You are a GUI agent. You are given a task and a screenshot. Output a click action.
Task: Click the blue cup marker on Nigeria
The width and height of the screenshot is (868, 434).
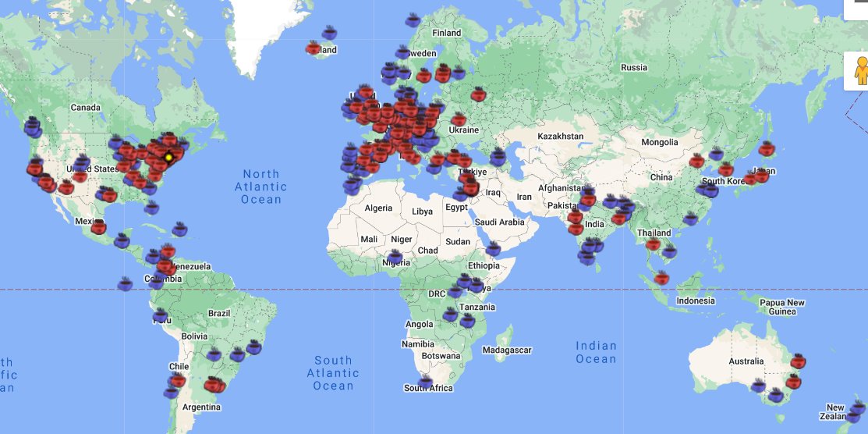395,257
